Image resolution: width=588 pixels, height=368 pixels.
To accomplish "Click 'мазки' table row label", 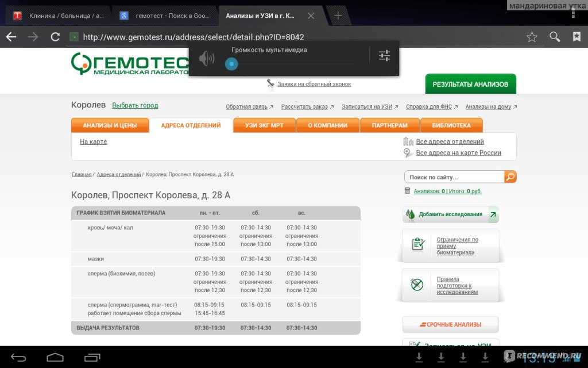I will coord(96,259).
